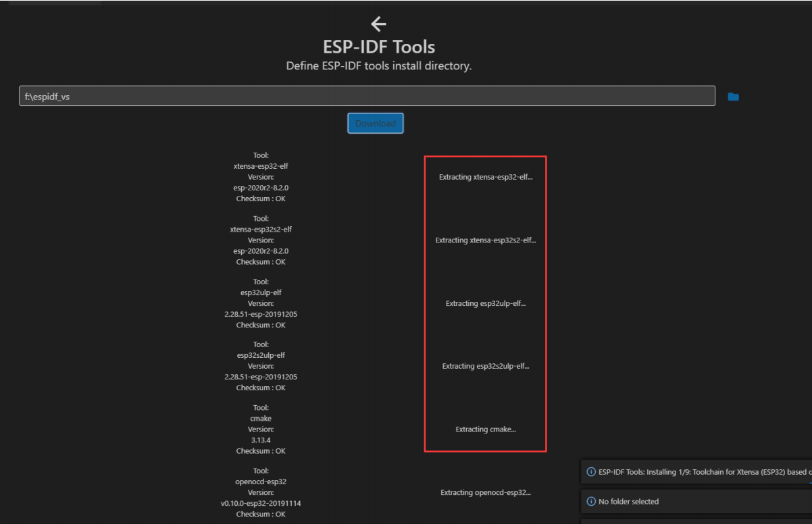The height and width of the screenshot is (524, 812).
Task: Click cmake version 3.13.4
Action: (261, 440)
